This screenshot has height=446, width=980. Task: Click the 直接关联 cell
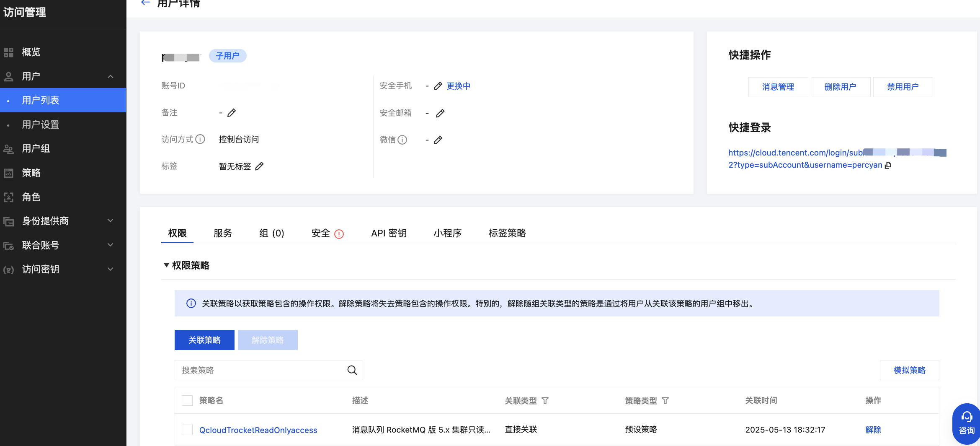pos(521,430)
